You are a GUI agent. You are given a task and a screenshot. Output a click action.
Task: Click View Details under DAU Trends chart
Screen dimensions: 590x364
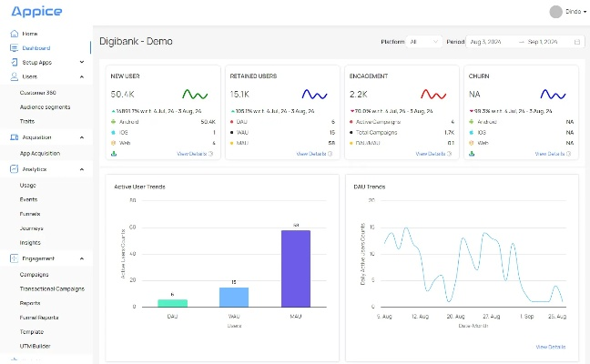[x=551, y=347]
